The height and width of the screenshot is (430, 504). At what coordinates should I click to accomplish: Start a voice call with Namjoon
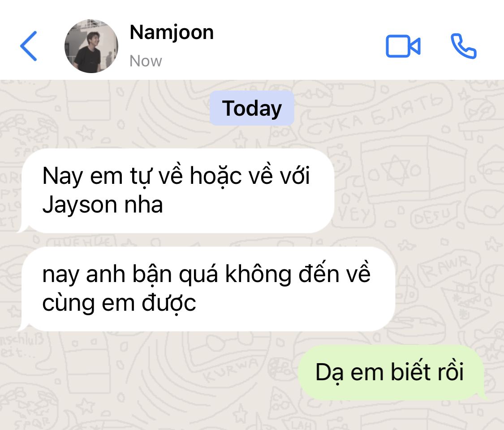pyautogui.click(x=463, y=46)
